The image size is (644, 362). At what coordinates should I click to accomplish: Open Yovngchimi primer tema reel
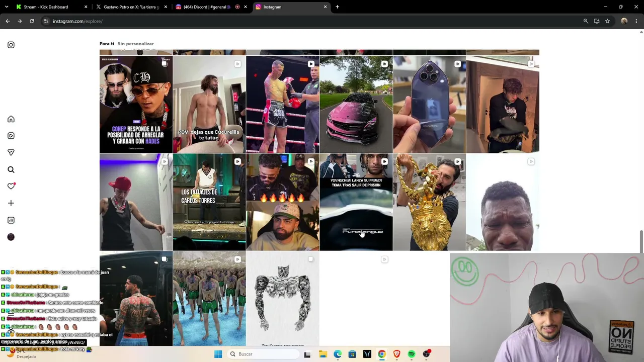[x=356, y=202]
